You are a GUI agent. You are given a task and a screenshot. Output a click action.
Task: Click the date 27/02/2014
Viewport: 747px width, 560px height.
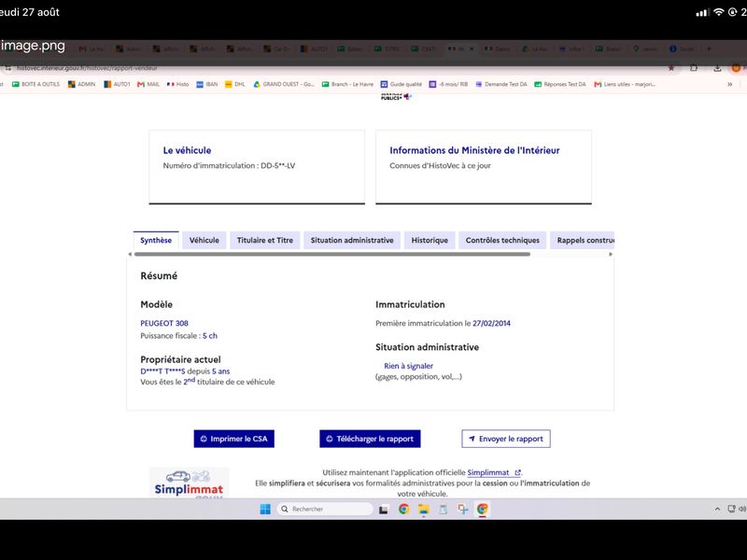491,323
